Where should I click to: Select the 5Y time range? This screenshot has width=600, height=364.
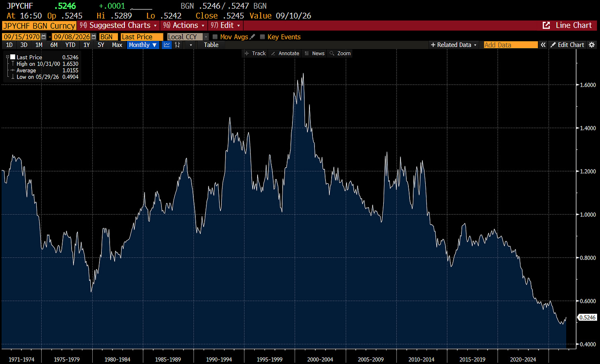point(101,45)
